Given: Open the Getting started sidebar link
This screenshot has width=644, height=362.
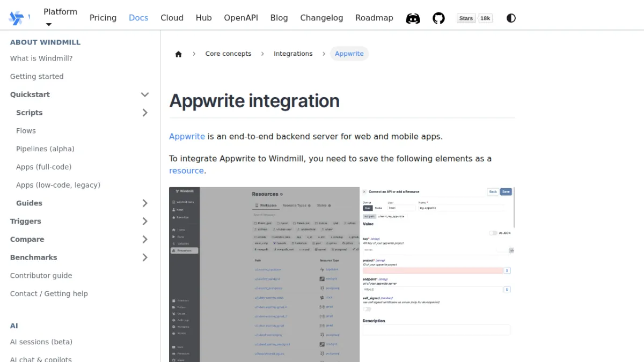Looking at the screenshot, I should (36, 77).
